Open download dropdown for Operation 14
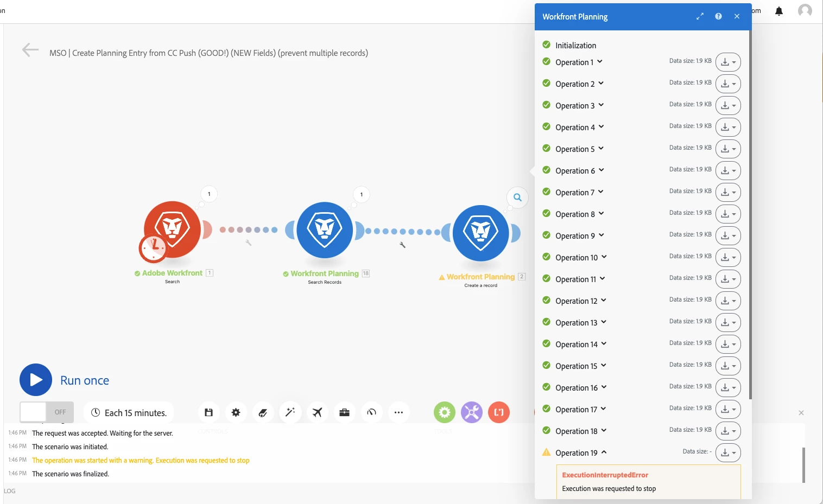This screenshot has width=823, height=504. [728, 344]
